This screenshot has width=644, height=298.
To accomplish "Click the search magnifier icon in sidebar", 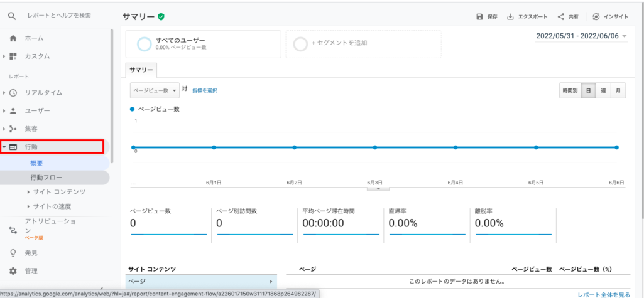I will (x=11, y=15).
